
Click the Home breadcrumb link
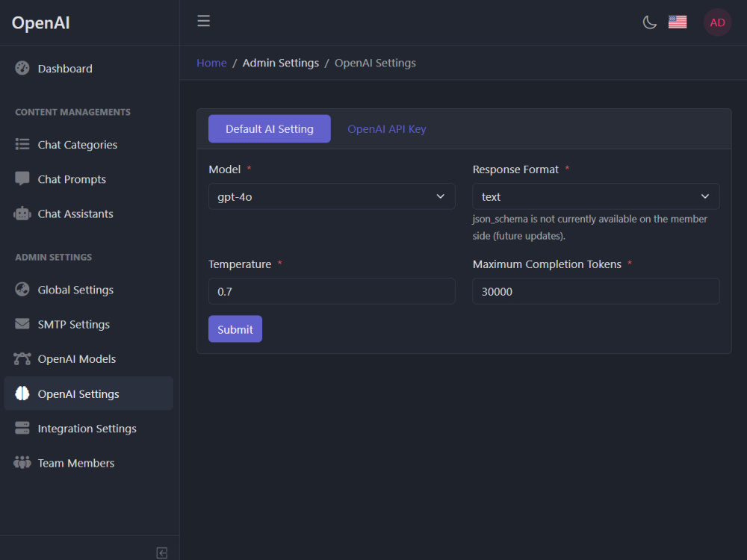click(211, 63)
